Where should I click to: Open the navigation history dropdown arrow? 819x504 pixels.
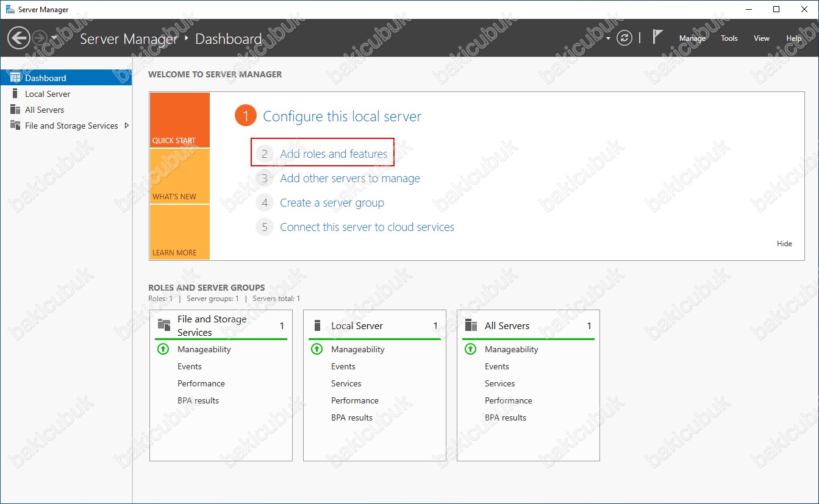54,38
